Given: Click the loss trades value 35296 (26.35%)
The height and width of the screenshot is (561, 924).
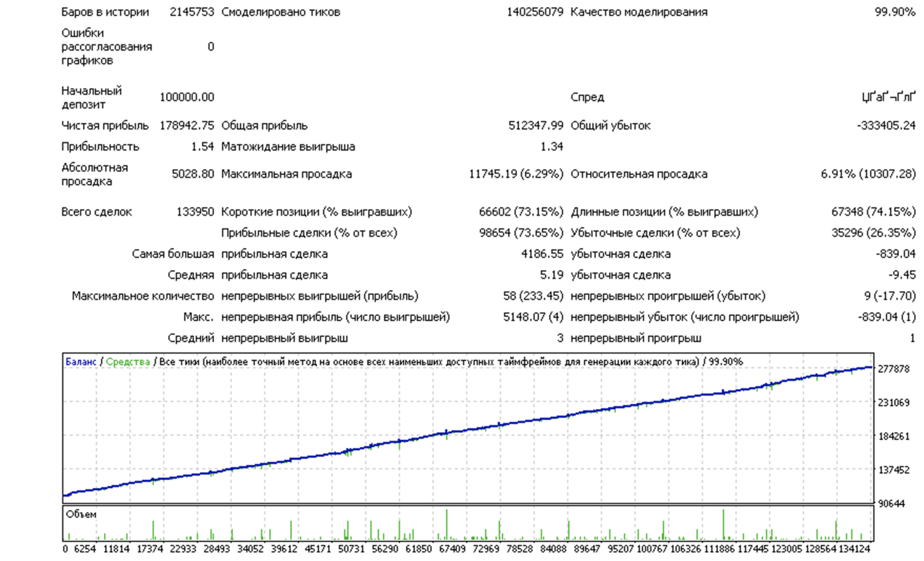Looking at the screenshot, I should (873, 233).
